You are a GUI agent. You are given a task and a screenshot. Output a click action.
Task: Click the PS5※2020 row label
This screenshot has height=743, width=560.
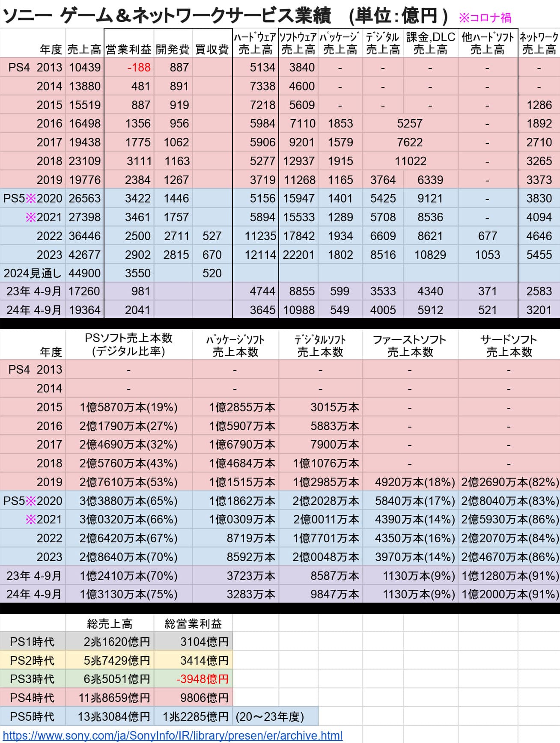33,199
